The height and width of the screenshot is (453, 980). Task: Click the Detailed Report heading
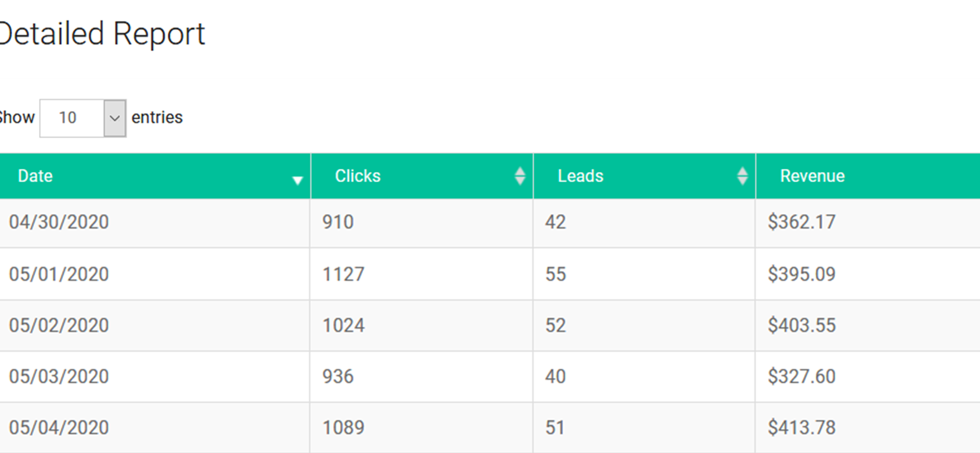[x=103, y=34]
